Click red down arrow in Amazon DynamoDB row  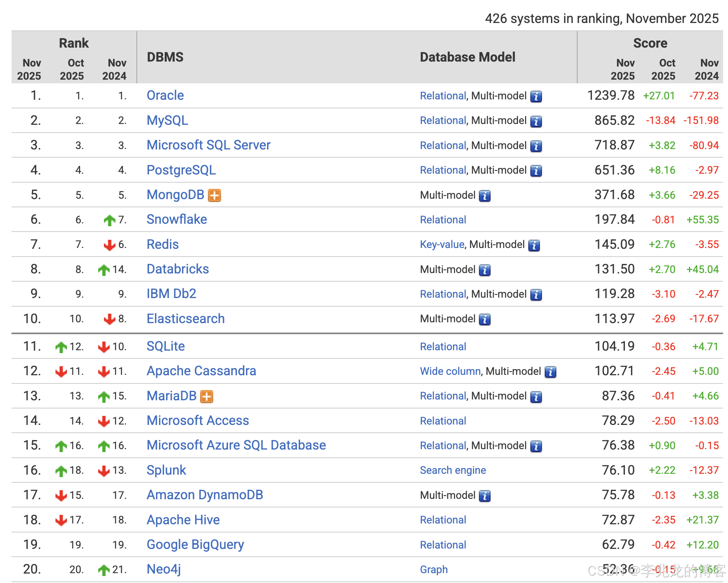point(61,496)
